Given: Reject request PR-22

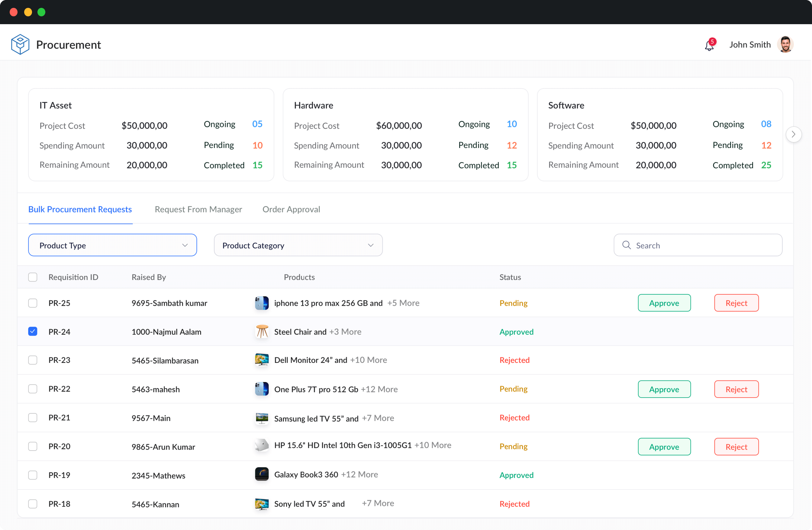Looking at the screenshot, I should pyautogui.click(x=736, y=389).
